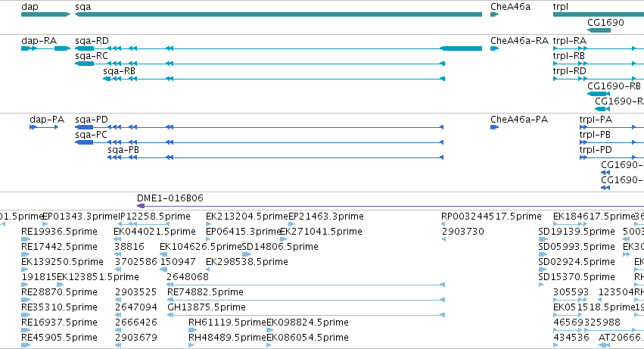Viewport: 644px width, 349px height.
Task: Click EST EK104626.5prime
Action: (x=201, y=247)
